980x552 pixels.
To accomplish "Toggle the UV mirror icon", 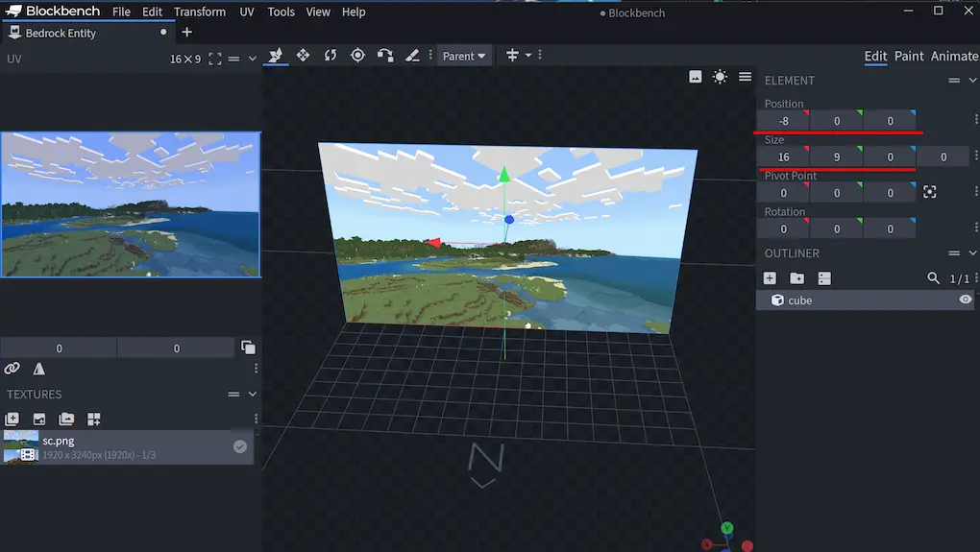I will (x=38, y=369).
